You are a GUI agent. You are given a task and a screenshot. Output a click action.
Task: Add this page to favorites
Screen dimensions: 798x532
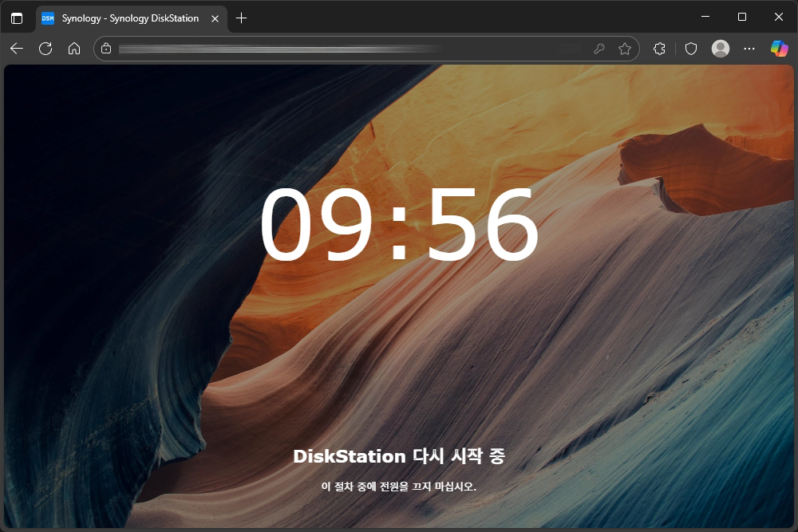(625, 49)
